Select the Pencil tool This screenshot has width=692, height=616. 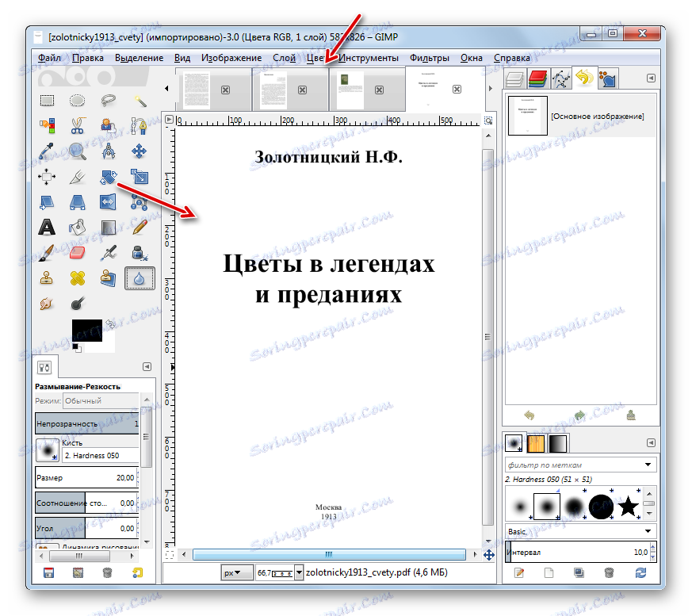tap(140, 228)
